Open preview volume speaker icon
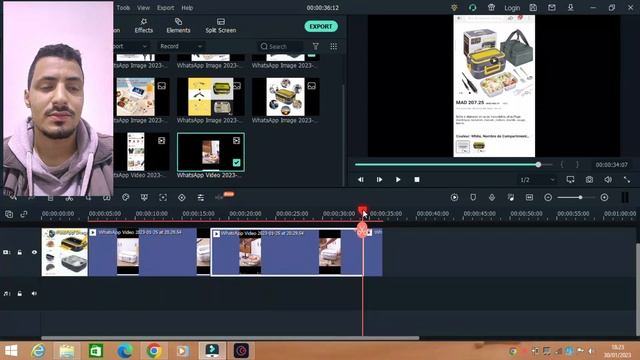The width and height of the screenshot is (640, 360). pyautogui.click(x=608, y=180)
